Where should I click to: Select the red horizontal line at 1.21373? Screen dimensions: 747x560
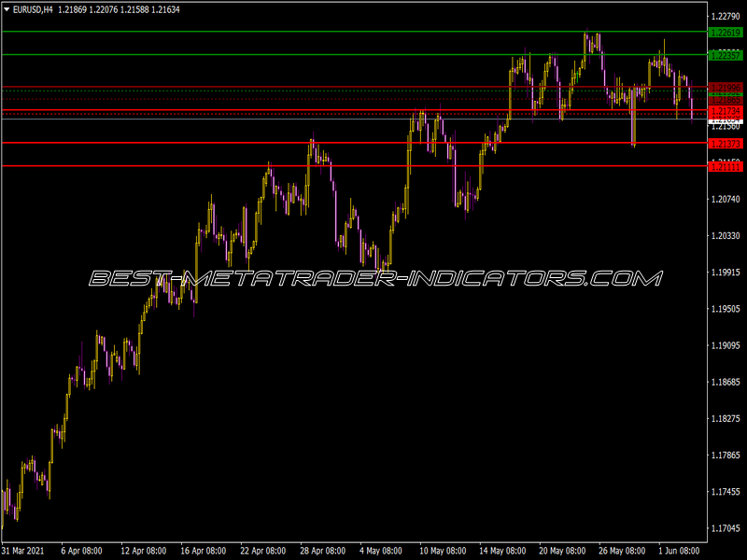click(355, 143)
